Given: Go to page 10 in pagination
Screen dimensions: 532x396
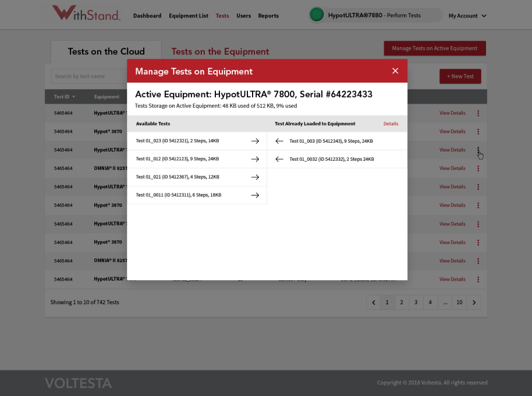Looking at the screenshot, I should point(459,302).
